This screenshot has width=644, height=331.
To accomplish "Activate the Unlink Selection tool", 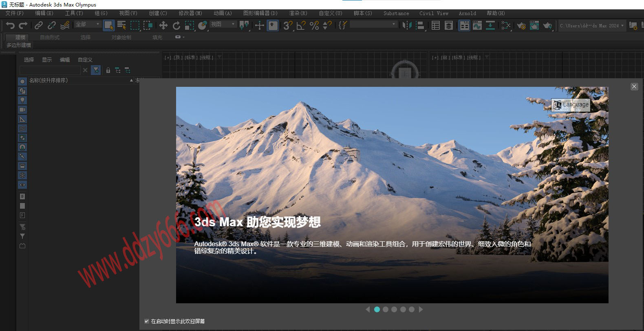I will tap(51, 25).
